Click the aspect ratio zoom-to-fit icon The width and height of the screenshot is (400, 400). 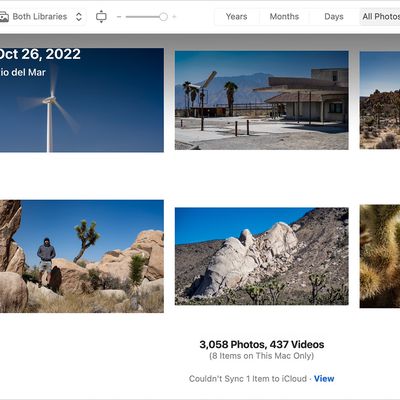[x=101, y=17]
